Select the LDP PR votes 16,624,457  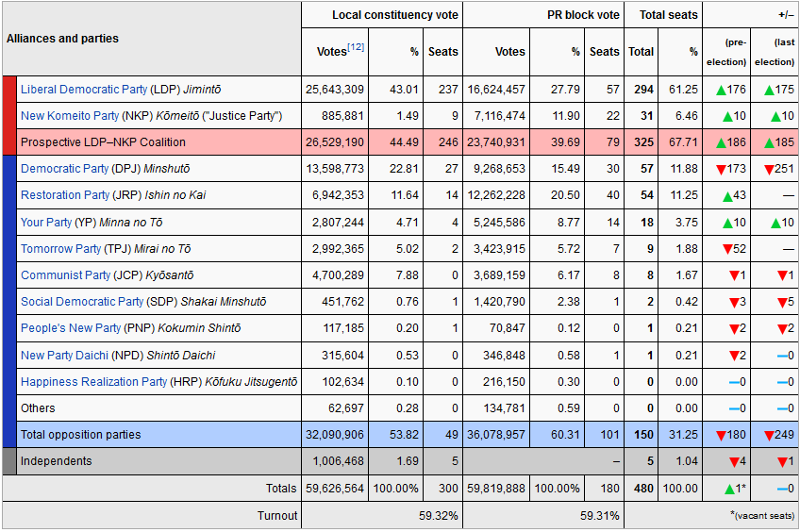pyautogui.click(x=496, y=90)
